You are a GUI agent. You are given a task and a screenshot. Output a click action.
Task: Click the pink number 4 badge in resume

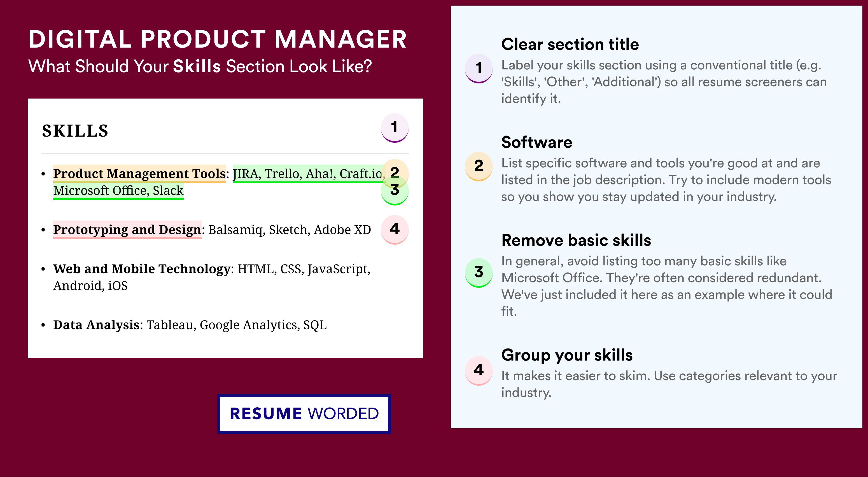point(395,230)
